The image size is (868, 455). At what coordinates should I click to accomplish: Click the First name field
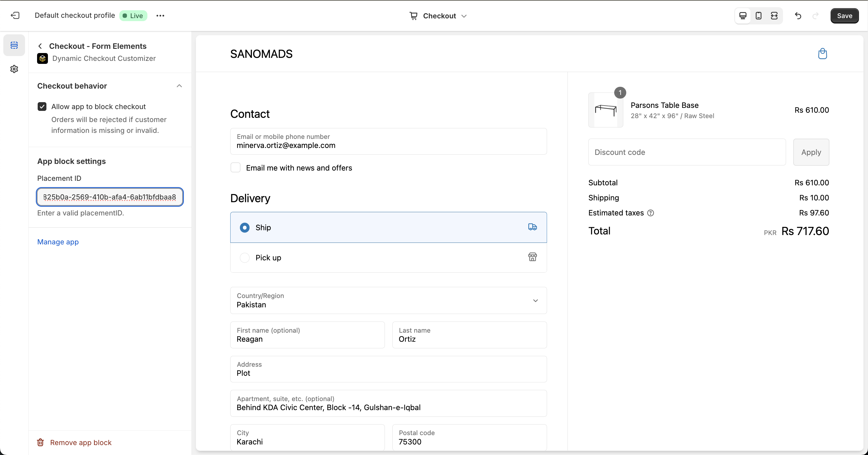tap(307, 335)
